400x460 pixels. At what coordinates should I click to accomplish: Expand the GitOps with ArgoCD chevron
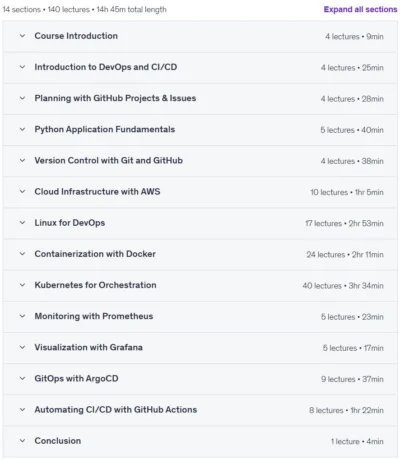22,378
